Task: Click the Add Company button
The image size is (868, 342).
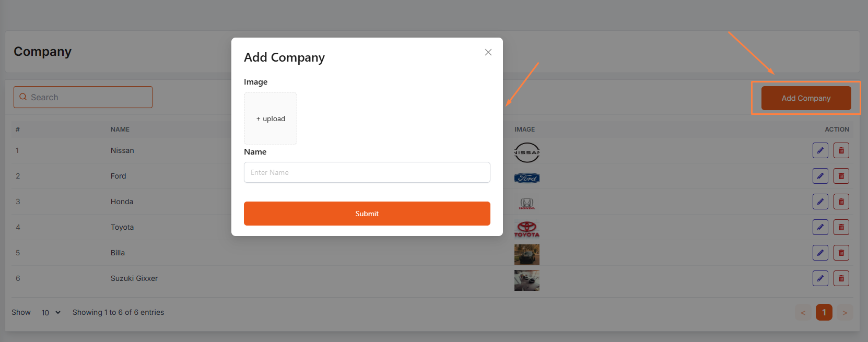Action: 806,98
